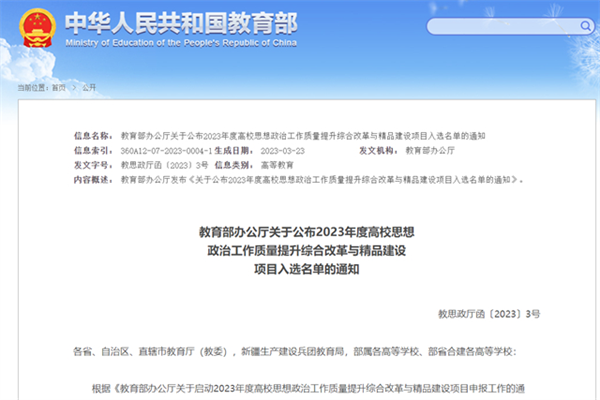The width and height of the screenshot is (600, 400).
Task: Click the addressee line starting 各省、自治区
Action: pos(295,351)
